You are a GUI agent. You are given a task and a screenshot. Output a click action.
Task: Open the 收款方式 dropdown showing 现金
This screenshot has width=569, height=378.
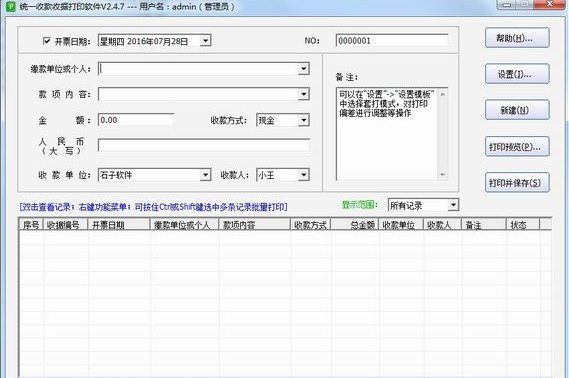304,120
